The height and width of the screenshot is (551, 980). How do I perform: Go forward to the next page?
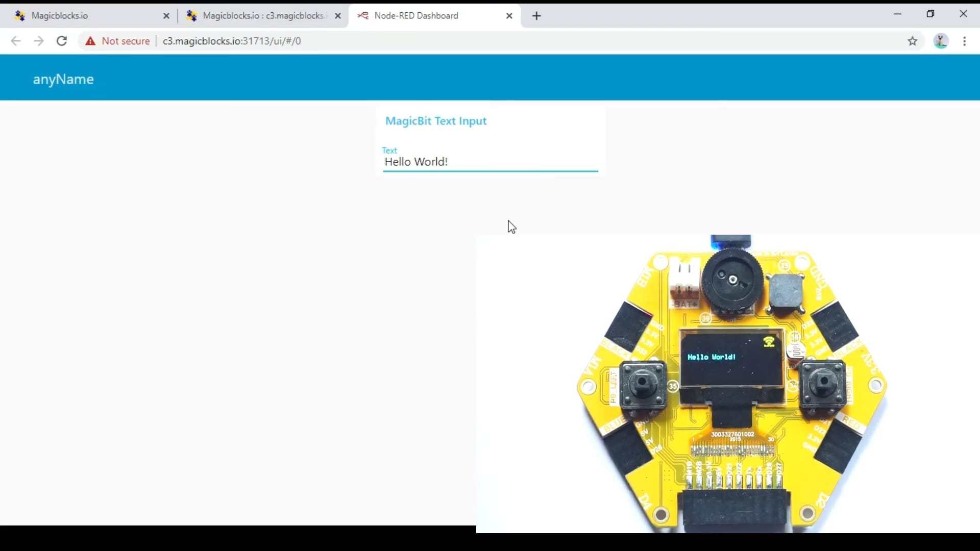click(x=39, y=41)
